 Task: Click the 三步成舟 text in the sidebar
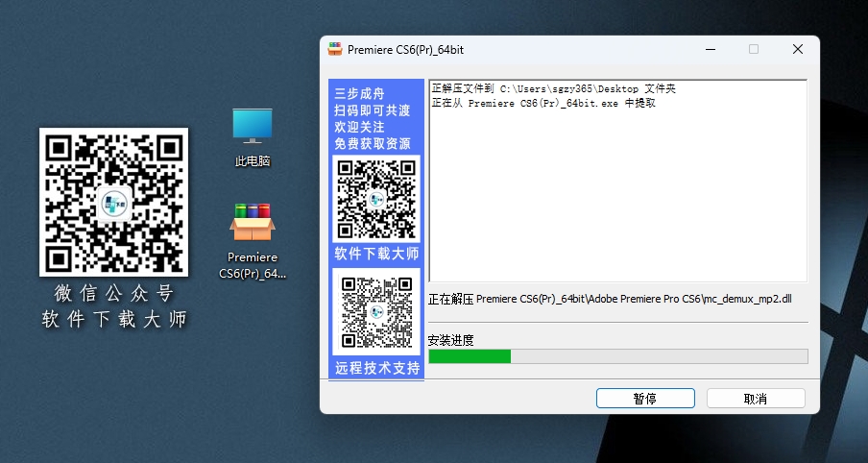359,93
